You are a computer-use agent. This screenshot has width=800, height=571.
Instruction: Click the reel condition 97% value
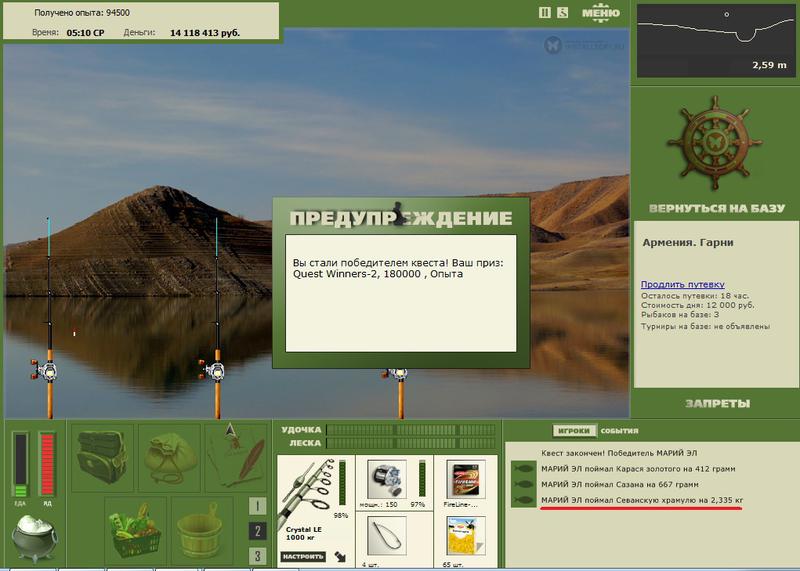(x=418, y=504)
